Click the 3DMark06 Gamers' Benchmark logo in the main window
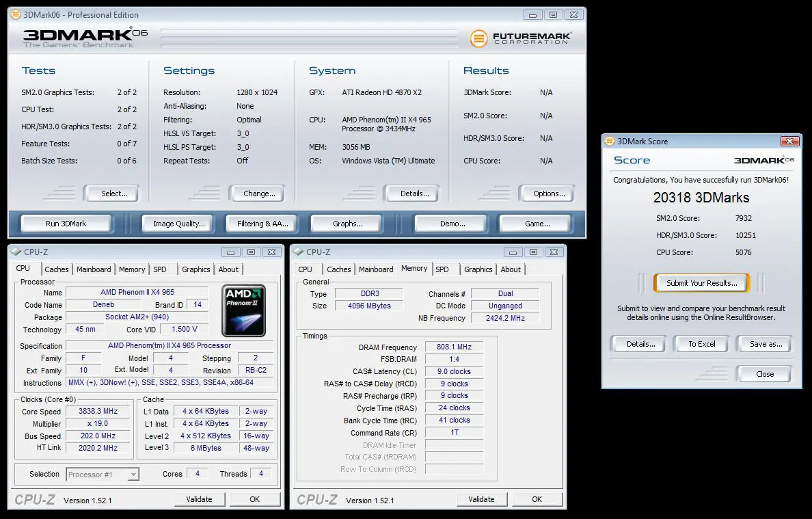 click(x=85, y=38)
